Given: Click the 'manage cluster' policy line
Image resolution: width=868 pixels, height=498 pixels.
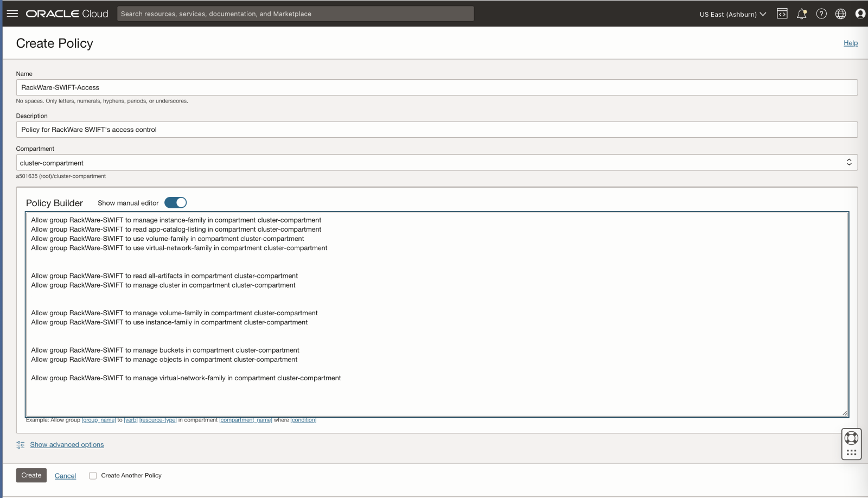Looking at the screenshot, I should tap(163, 285).
